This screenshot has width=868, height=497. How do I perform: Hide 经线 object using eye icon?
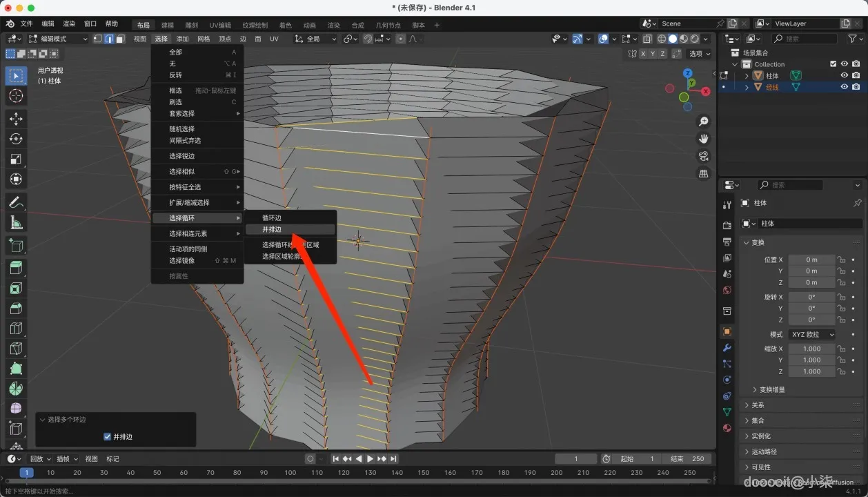pos(844,87)
